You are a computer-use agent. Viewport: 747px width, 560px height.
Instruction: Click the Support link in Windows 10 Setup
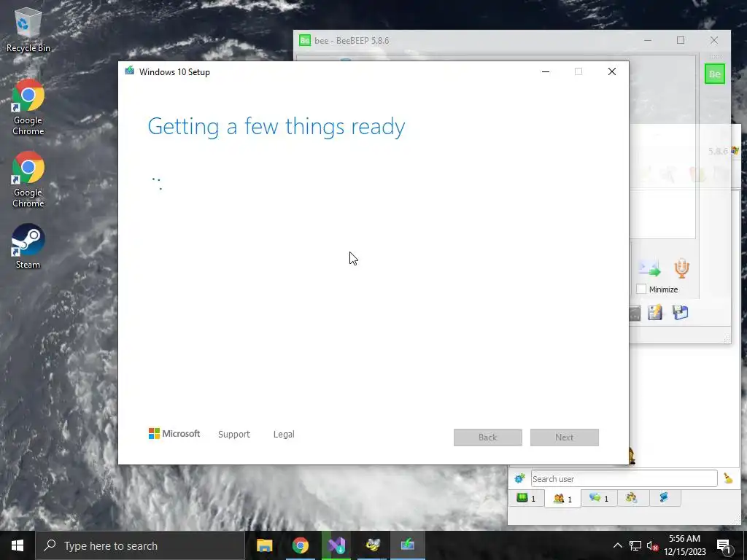point(234,435)
